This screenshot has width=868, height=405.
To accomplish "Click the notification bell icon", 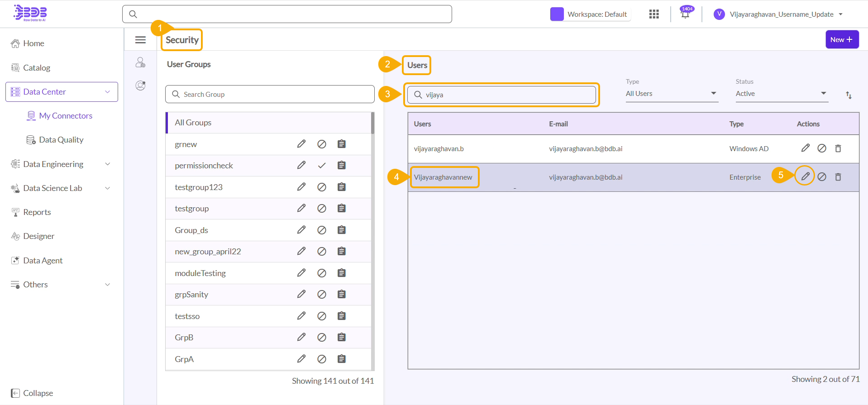I will point(685,14).
